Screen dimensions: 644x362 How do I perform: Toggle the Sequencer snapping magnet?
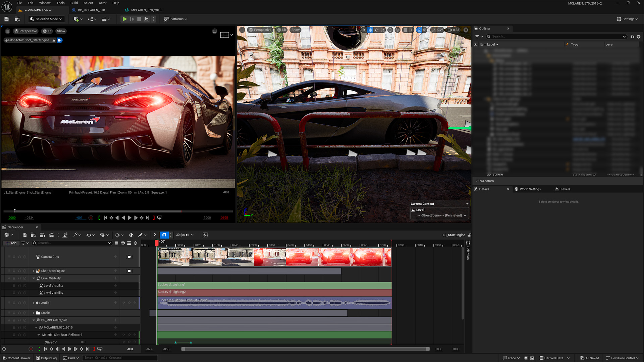point(164,235)
